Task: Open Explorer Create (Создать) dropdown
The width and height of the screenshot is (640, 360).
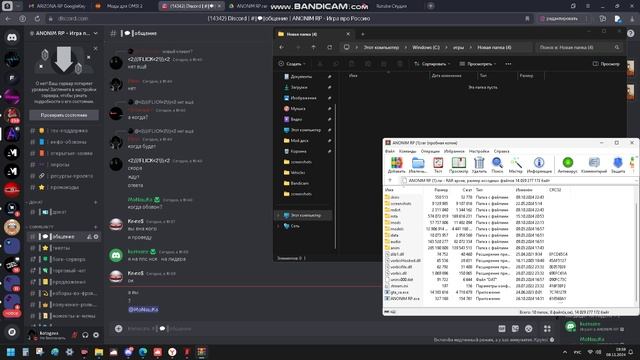Action: coord(292,64)
